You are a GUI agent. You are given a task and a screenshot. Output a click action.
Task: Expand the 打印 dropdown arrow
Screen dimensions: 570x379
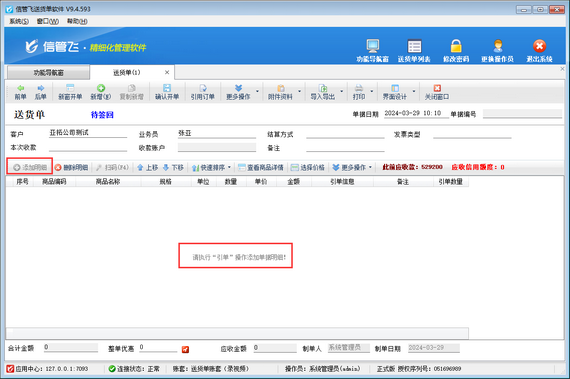[x=372, y=91]
